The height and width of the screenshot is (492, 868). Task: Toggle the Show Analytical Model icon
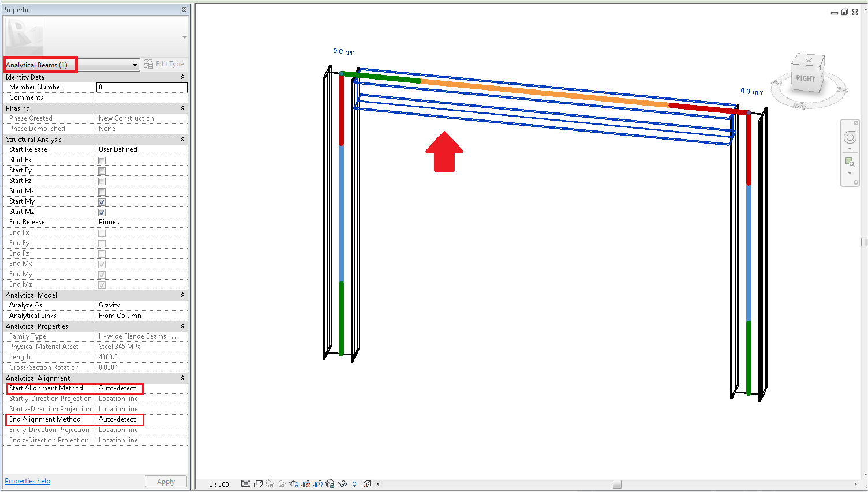pos(366,484)
